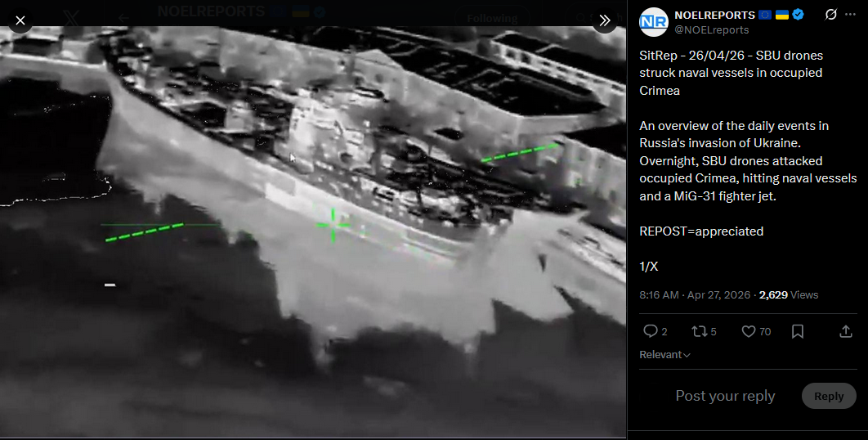
Task: Click the 1/X thread marker text
Action: [648, 267]
